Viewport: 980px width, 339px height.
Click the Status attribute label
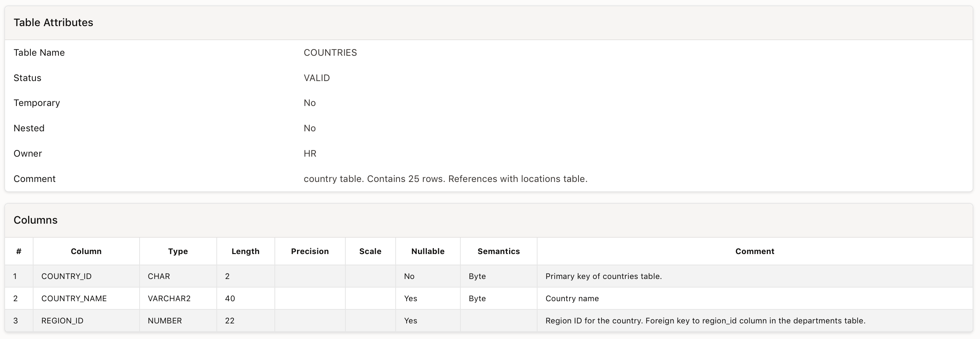point(27,78)
